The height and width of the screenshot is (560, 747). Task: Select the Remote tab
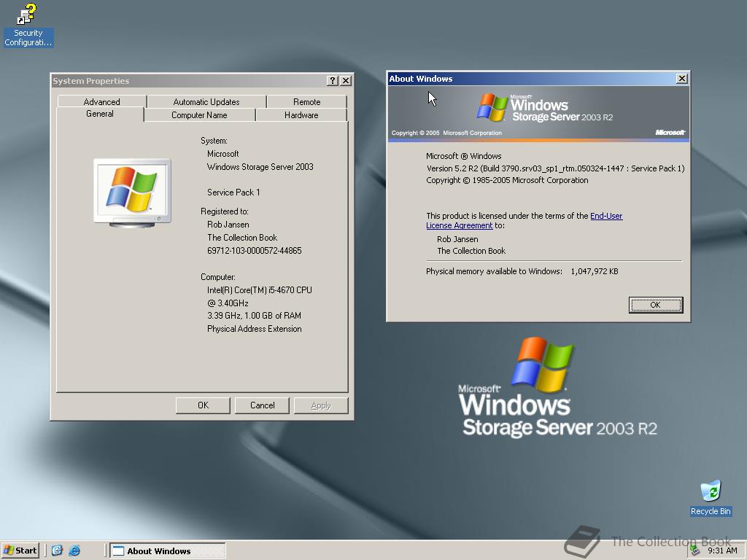[307, 101]
